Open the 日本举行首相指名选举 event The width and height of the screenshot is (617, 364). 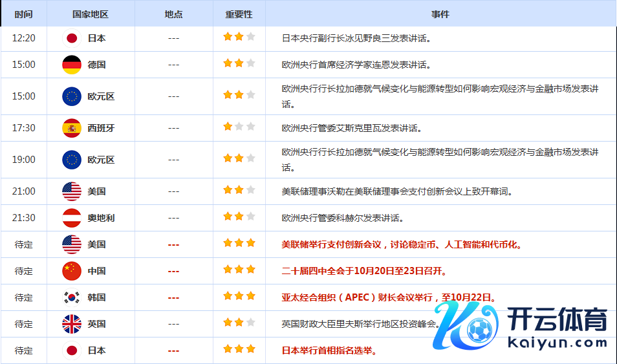tap(329, 350)
